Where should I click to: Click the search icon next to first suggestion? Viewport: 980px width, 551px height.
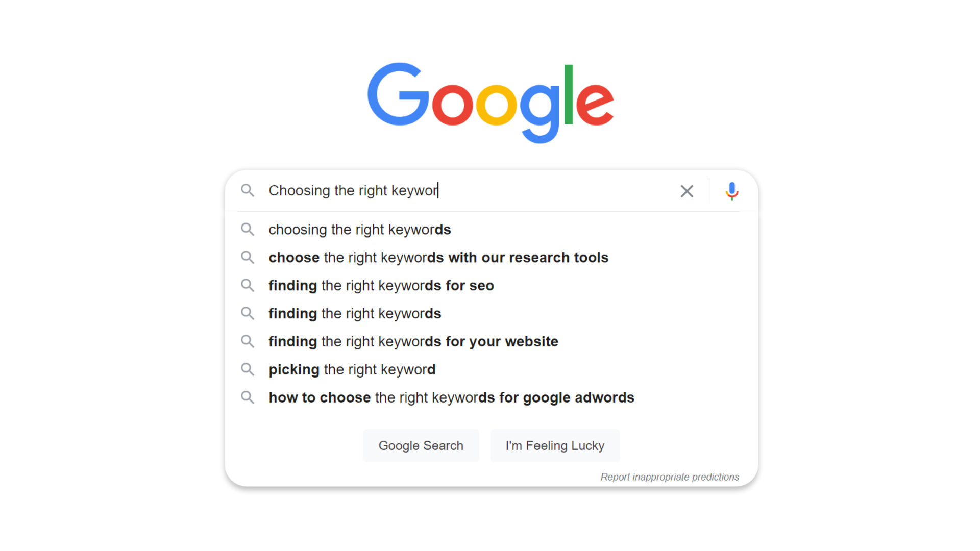[x=249, y=230]
